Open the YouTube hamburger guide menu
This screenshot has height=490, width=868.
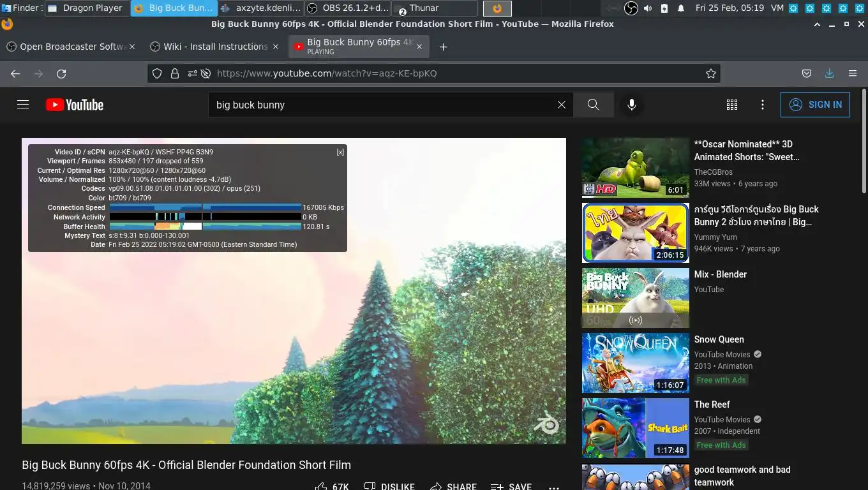23,105
